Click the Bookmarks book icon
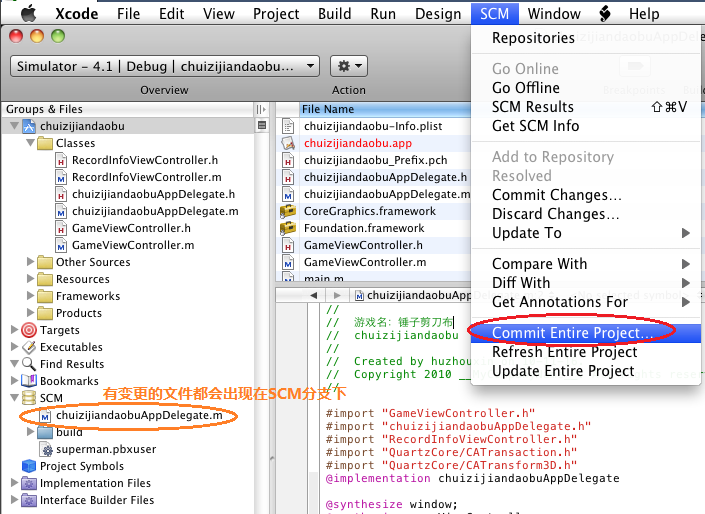 [29, 381]
